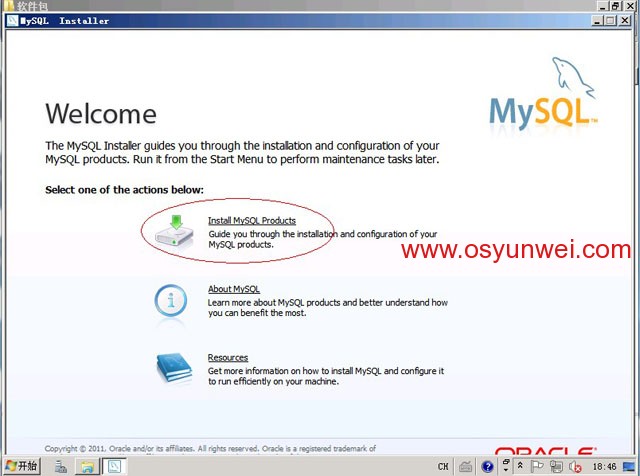Minimize the background 软件包 window
This screenshot has width=640, height=476.
(604, 6)
